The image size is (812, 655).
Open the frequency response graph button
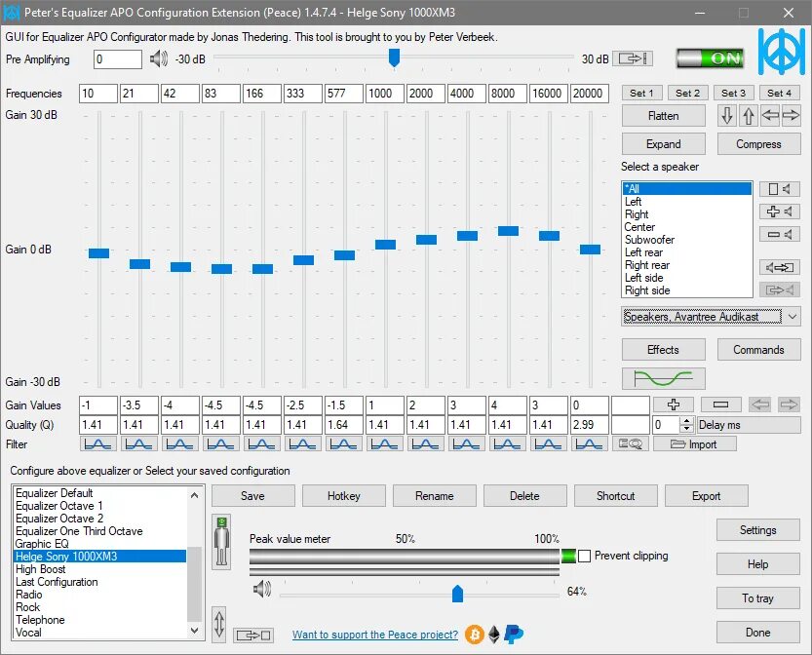664,378
